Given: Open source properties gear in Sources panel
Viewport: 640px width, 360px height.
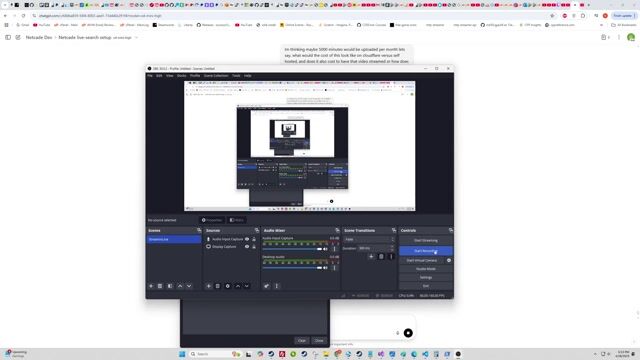Looking at the screenshot, I should click(x=228, y=286).
